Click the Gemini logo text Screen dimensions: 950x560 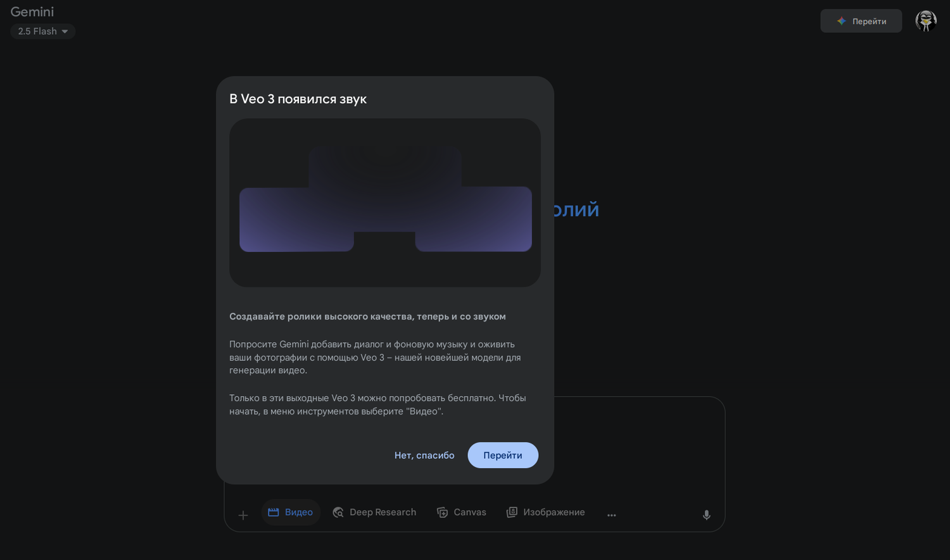(x=32, y=11)
